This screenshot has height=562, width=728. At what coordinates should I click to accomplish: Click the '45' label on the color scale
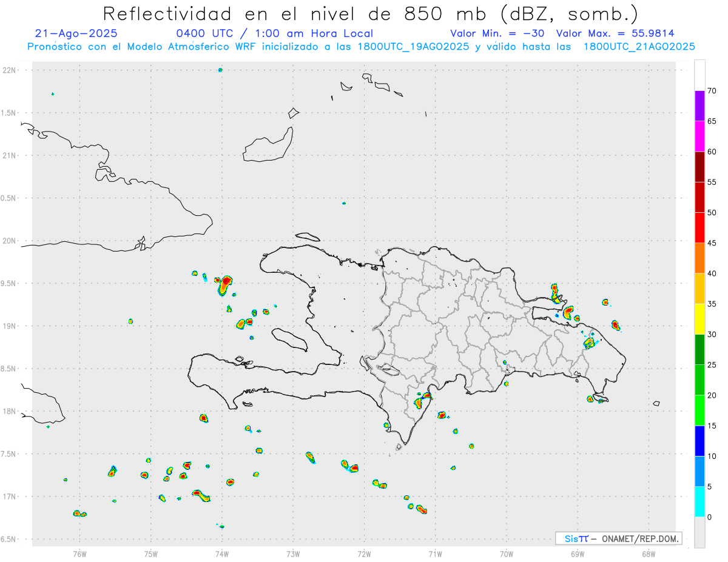point(712,243)
